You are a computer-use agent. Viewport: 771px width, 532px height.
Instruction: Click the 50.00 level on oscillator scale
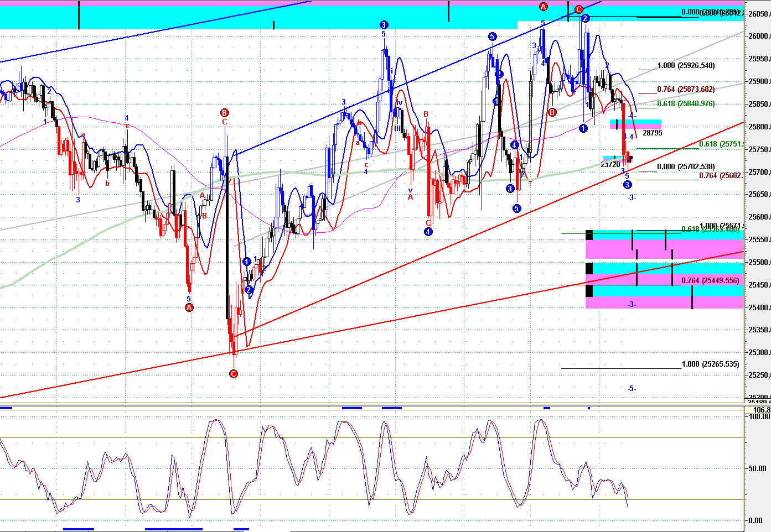click(x=757, y=468)
